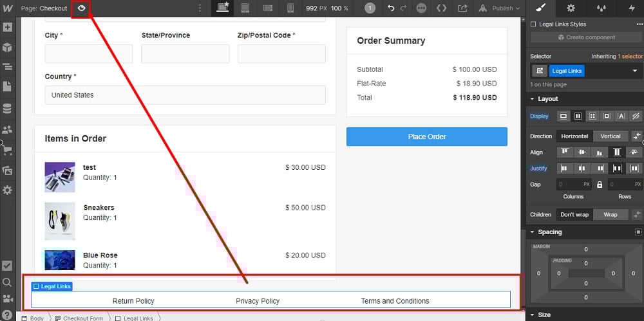Click the share export icon
This screenshot has width=644, height=321.
click(x=462, y=8)
